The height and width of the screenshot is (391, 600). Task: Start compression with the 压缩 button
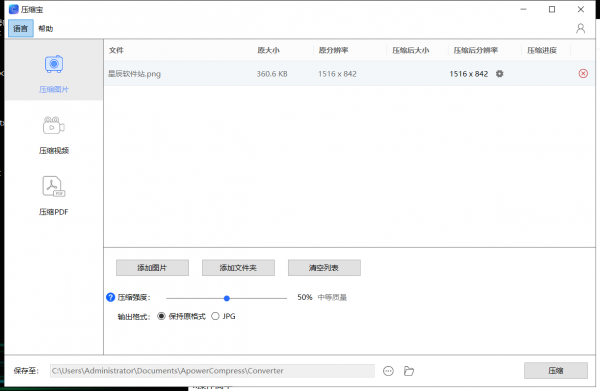556,370
